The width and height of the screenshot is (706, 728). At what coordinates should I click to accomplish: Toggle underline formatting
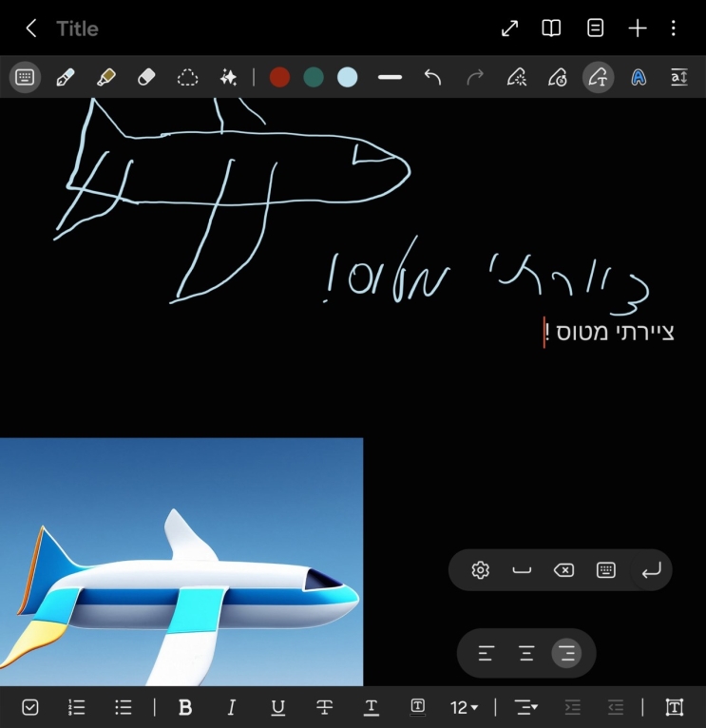pos(277,707)
